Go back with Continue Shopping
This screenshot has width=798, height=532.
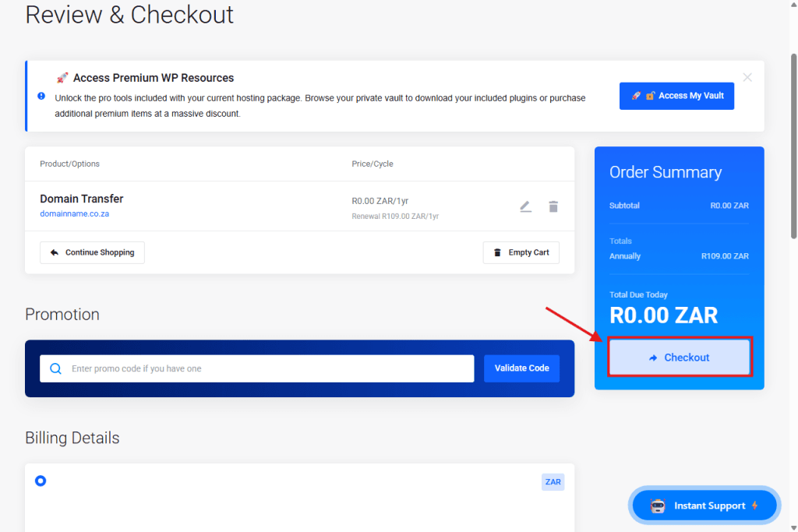pos(92,252)
